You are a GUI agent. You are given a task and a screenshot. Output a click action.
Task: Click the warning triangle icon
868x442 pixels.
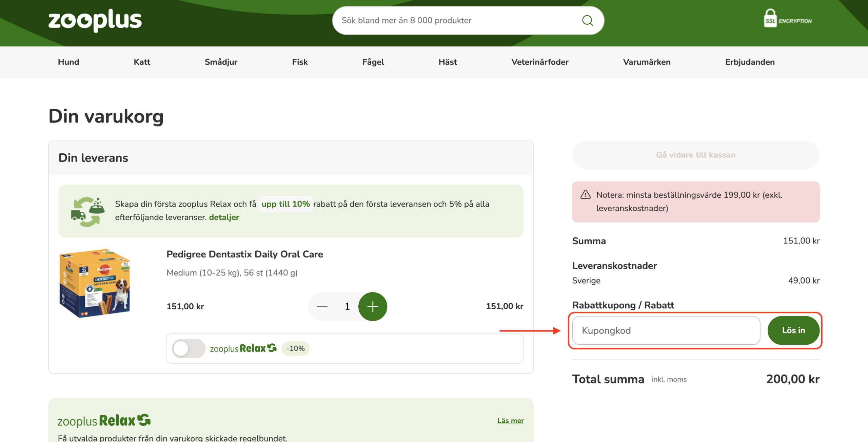pyautogui.click(x=585, y=195)
